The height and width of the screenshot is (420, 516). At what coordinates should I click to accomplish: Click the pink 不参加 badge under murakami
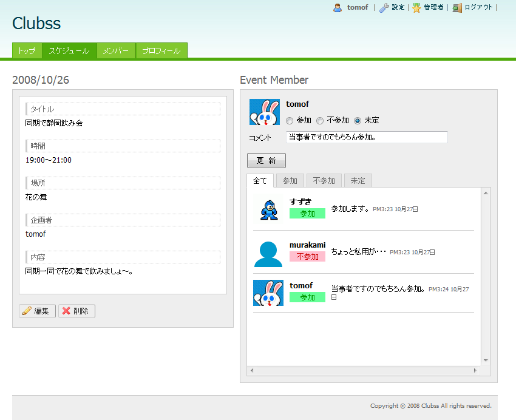point(307,257)
